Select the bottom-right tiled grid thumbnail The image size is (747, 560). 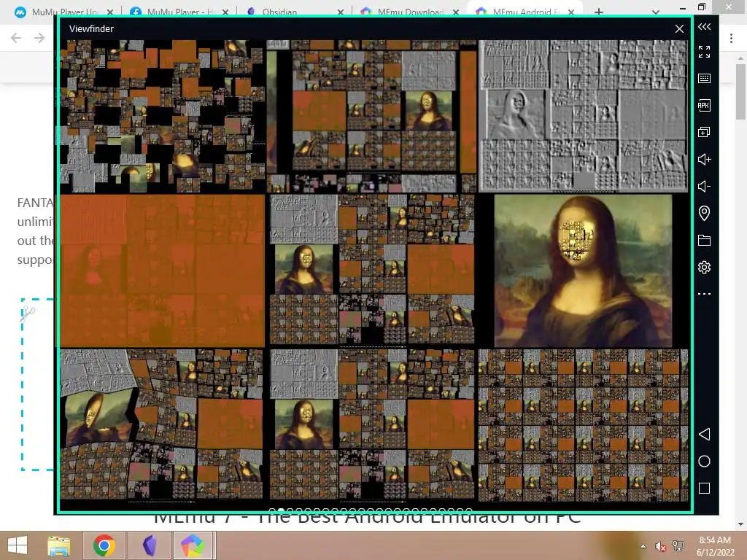point(583,425)
